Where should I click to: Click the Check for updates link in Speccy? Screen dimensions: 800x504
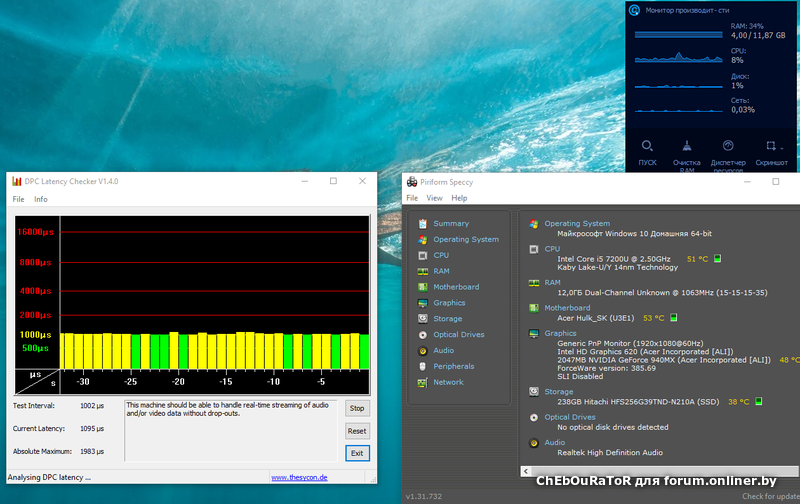[x=769, y=496]
